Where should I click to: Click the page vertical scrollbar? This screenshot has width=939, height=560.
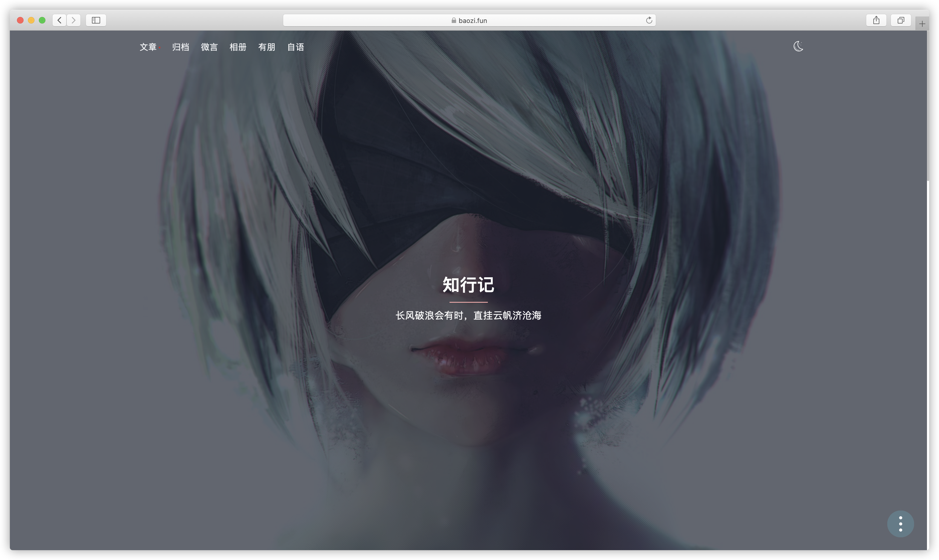(x=928, y=106)
